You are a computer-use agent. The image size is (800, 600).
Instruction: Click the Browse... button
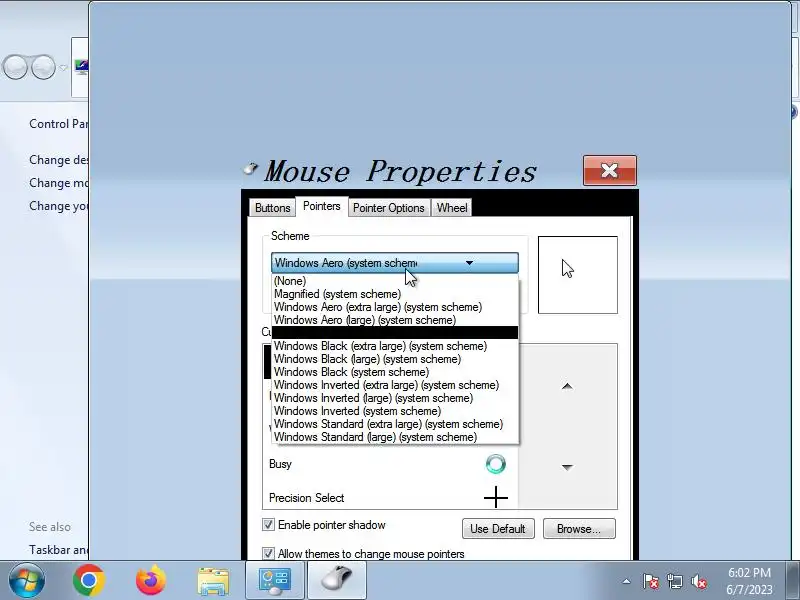579,529
